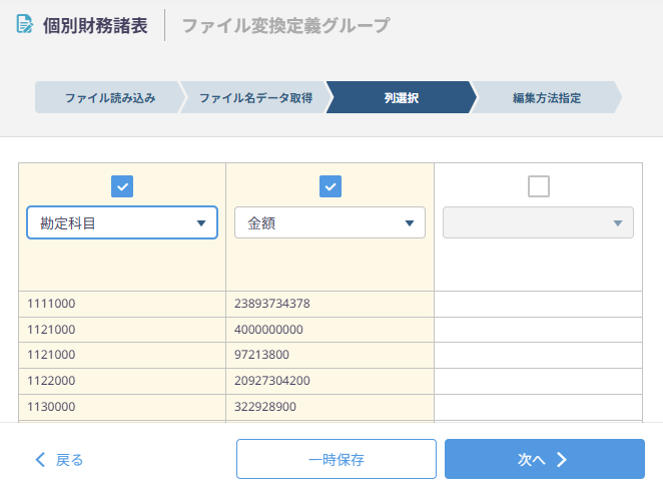Open the disabled third column dropdown
Screen dimensions: 663x490
point(538,223)
